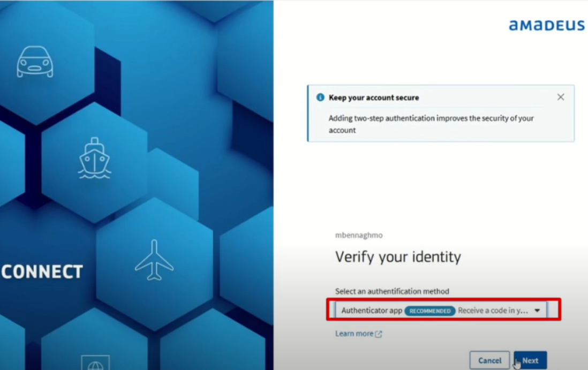This screenshot has width=588, height=370.
Task: Click the RECOMMENDED badge in the dropdown
Action: coord(430,311)
